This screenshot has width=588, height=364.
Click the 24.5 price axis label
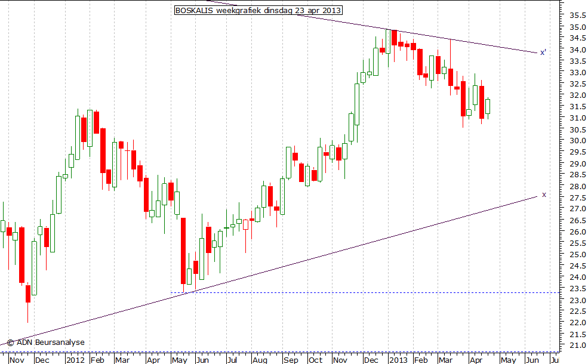click(577, 266)
